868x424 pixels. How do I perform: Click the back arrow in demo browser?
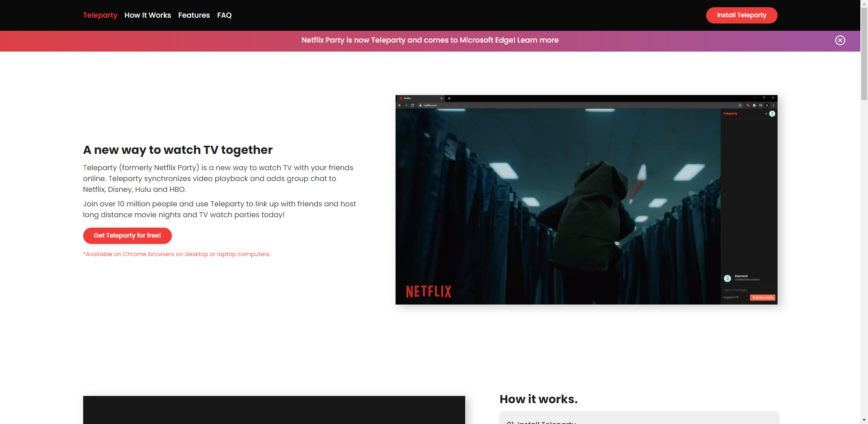[400, 105]
